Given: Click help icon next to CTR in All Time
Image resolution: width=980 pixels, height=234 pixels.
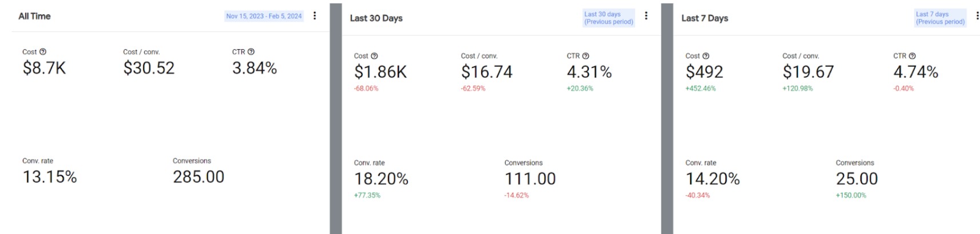Looking at the screenshot, I should tap(251, 52).
